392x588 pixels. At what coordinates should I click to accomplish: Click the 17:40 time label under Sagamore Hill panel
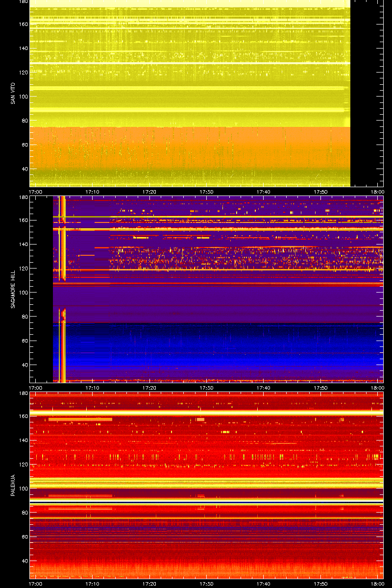coord(264,388)
